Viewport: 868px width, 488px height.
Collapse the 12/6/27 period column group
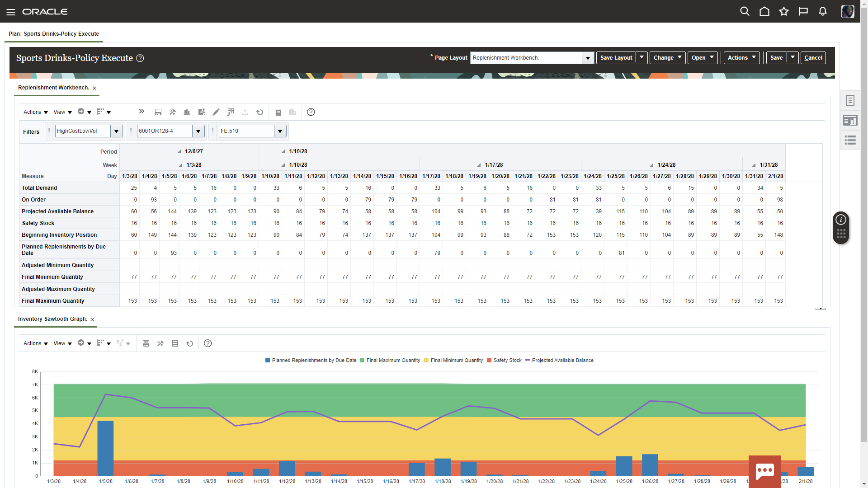179,151
